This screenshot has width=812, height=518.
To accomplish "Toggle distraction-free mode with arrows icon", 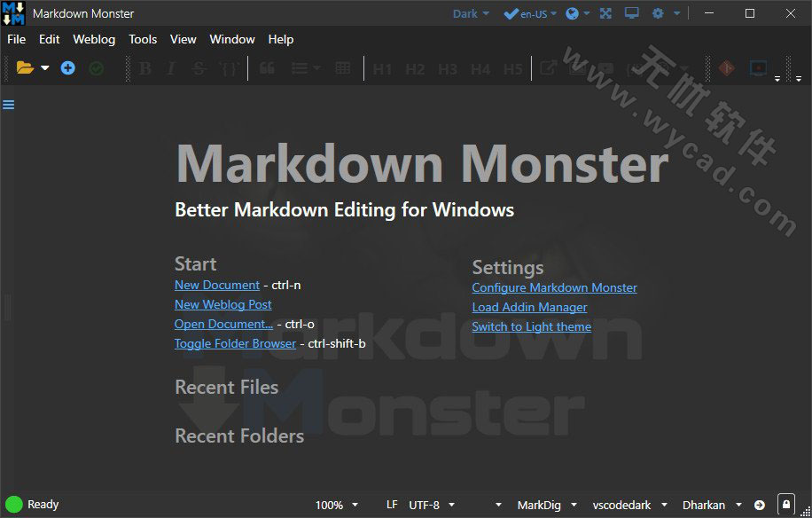I will point(605,13).
